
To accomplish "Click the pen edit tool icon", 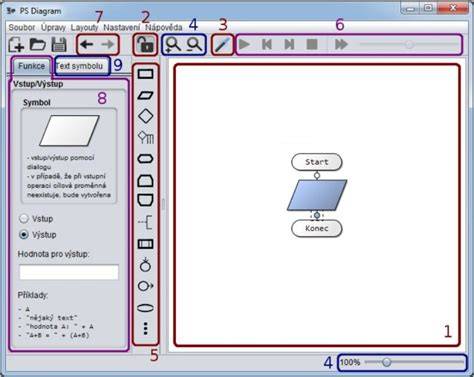I will (x=223, y=45).
